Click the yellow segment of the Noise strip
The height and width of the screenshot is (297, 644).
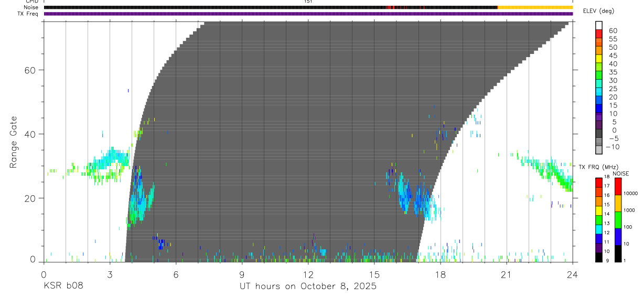pos(535,7)
